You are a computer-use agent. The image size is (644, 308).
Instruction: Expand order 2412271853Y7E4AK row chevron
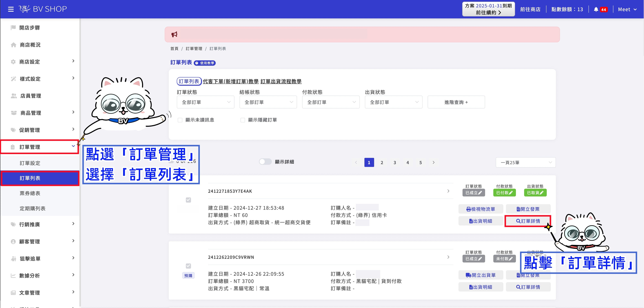click(448, 191)
